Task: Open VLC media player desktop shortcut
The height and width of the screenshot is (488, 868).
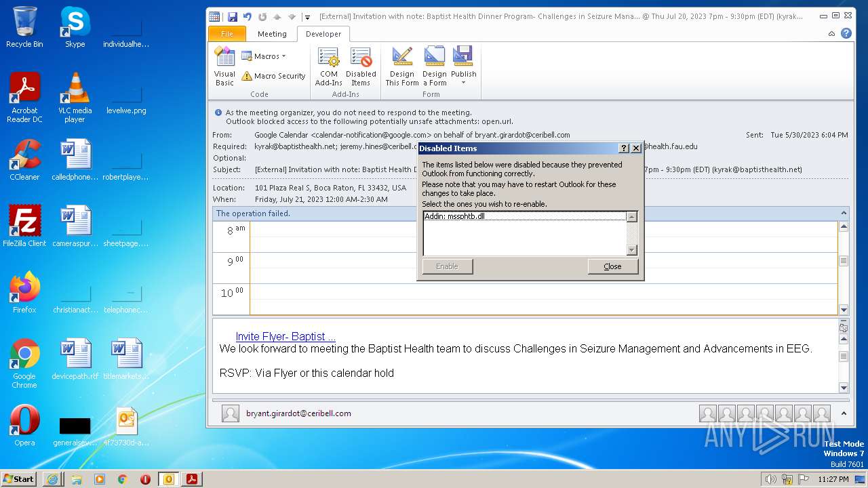Action: (75, 98)
